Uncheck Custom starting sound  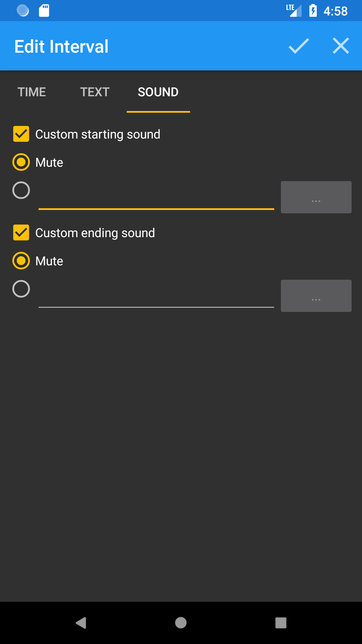click(21, 134)
